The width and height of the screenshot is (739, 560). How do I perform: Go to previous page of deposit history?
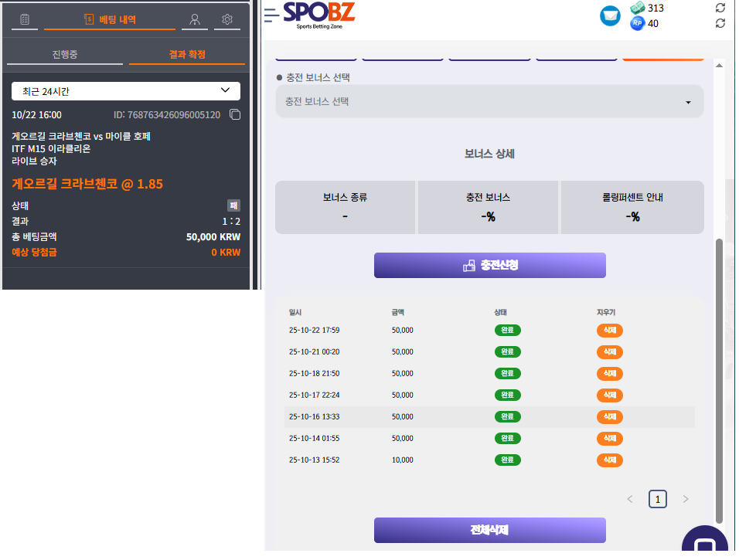630,499
